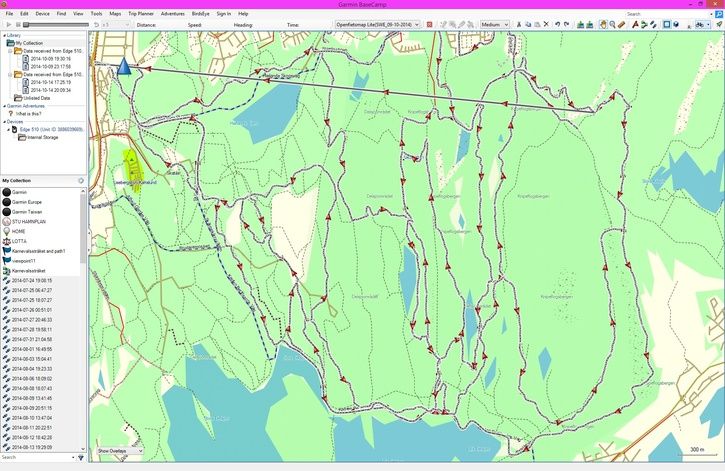Click the Undo arrow icon
The width and height of the screenshot is (725, 471).
pyautogui.click(x=558, y=24)
